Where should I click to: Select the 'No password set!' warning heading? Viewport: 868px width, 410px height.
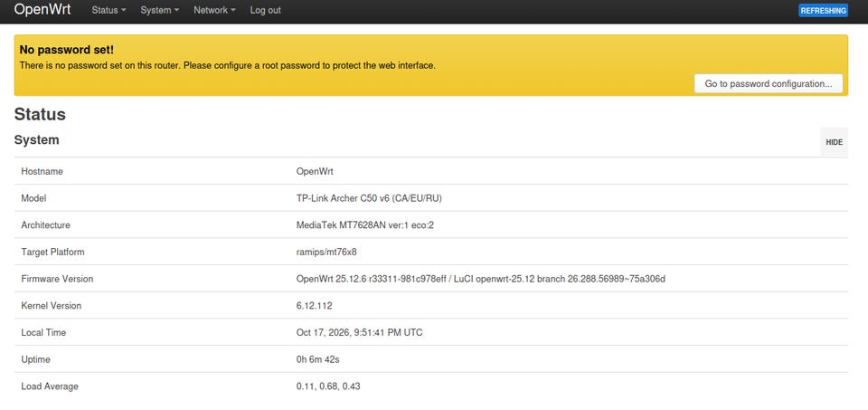(x=66, y=50)
